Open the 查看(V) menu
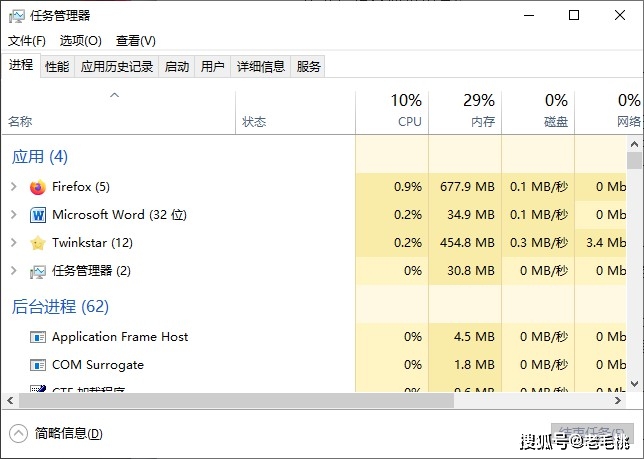This screenshot has height=459, width=644. pos(136,41)
